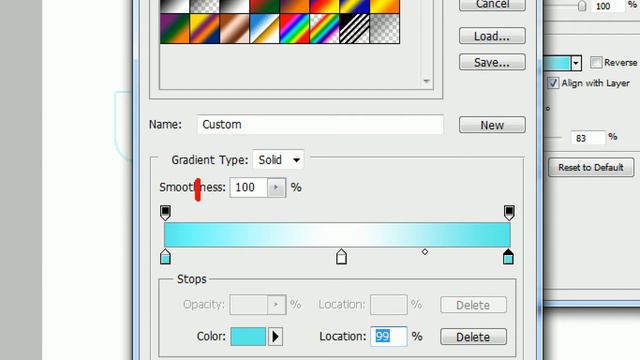
Task: Click the Load... button
Action: [492, 36]
